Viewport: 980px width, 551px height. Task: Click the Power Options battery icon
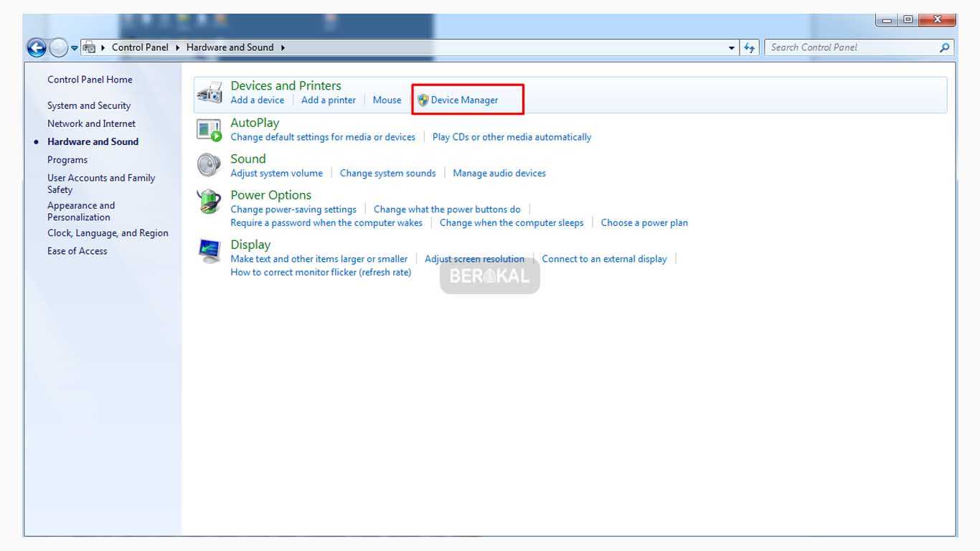click(x=209, y=202)
